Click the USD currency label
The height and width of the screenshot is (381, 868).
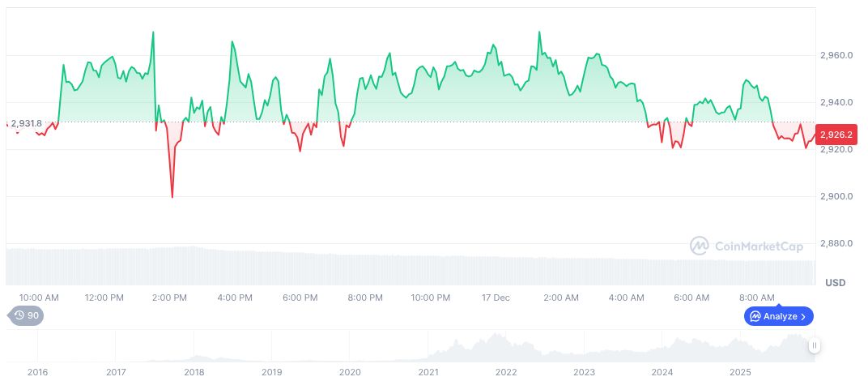point(835,283)
